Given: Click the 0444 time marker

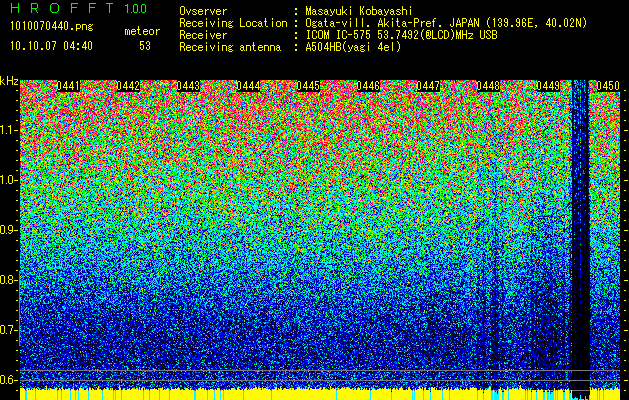Looking at the screenshot, I should pos(248,86).
